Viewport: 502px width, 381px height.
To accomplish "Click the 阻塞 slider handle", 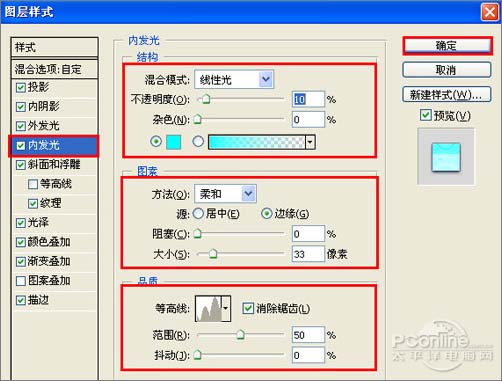I will [x=198, y=234].
